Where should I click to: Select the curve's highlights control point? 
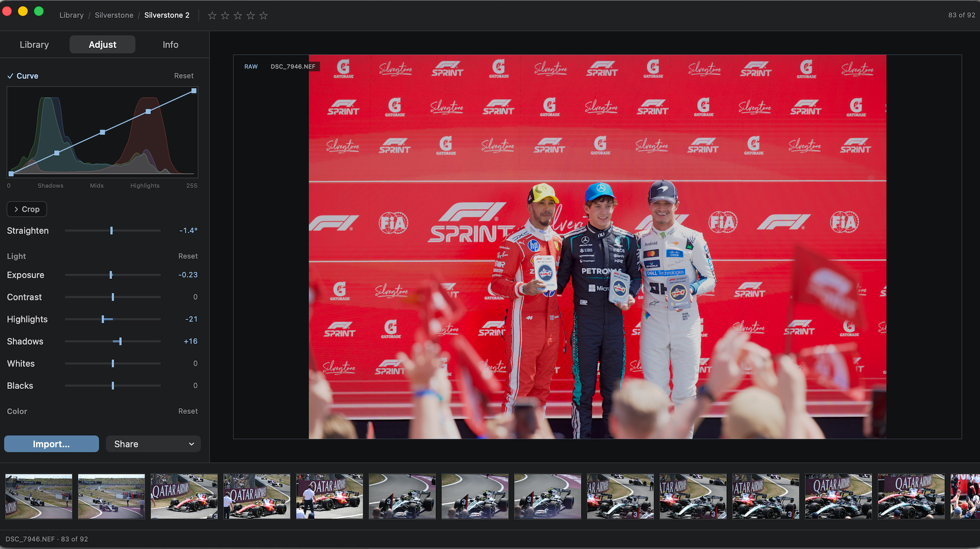click(x=148, y=111)
